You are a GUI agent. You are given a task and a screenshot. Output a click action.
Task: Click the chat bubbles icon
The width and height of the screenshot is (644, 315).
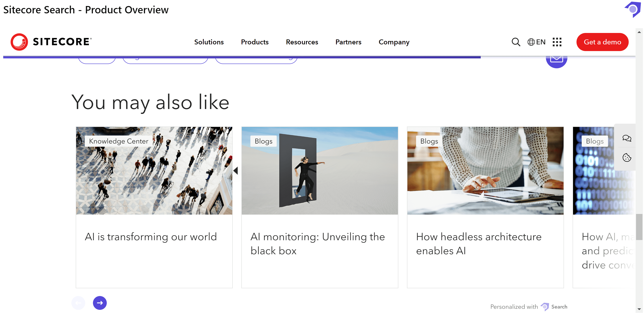coord(627,138)
